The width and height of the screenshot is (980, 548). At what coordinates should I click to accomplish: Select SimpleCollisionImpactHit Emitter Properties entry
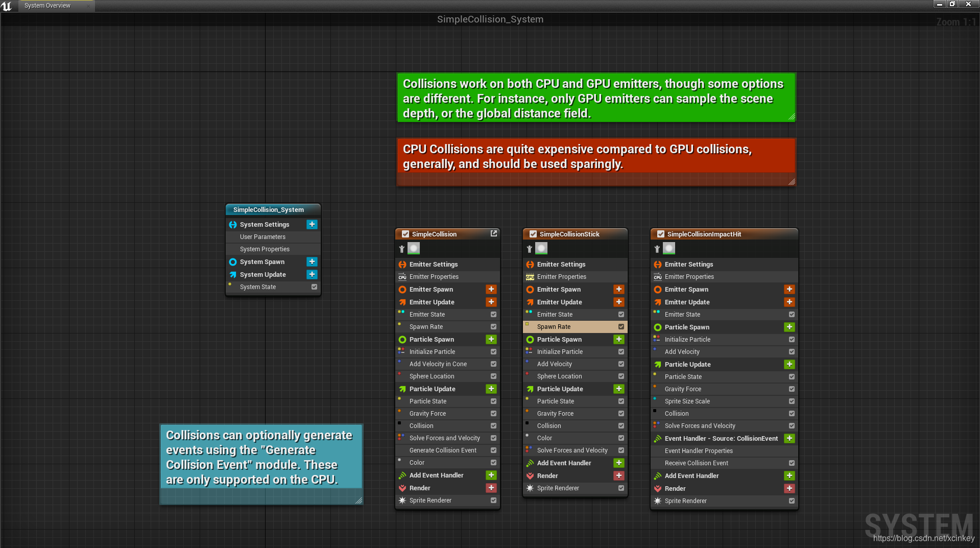(724, 276)
